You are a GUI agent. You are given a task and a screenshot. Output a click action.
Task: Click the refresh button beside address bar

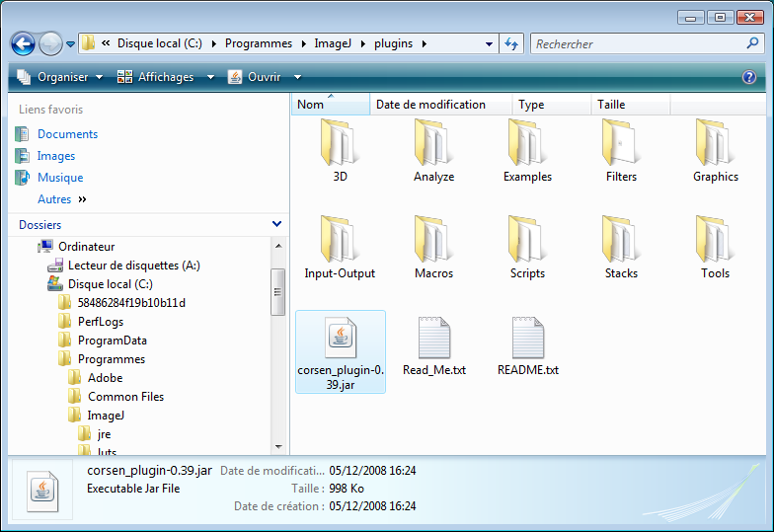click(511, 43)
